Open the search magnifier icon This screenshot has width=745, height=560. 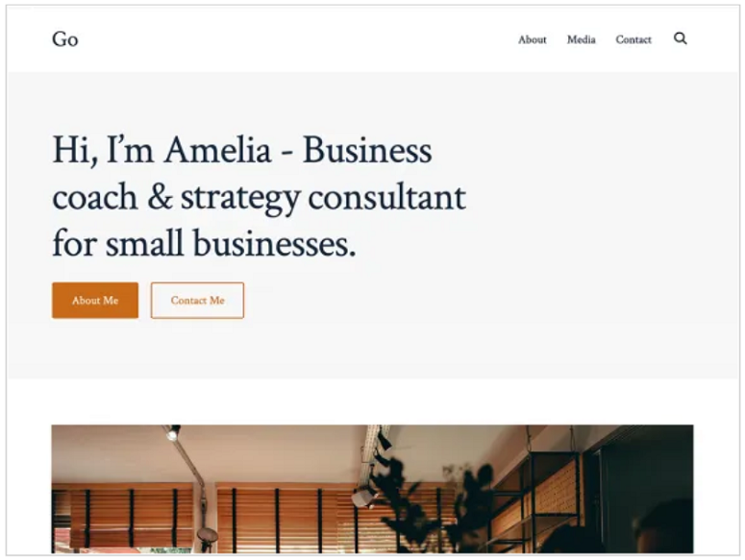[x=680, y=38]
